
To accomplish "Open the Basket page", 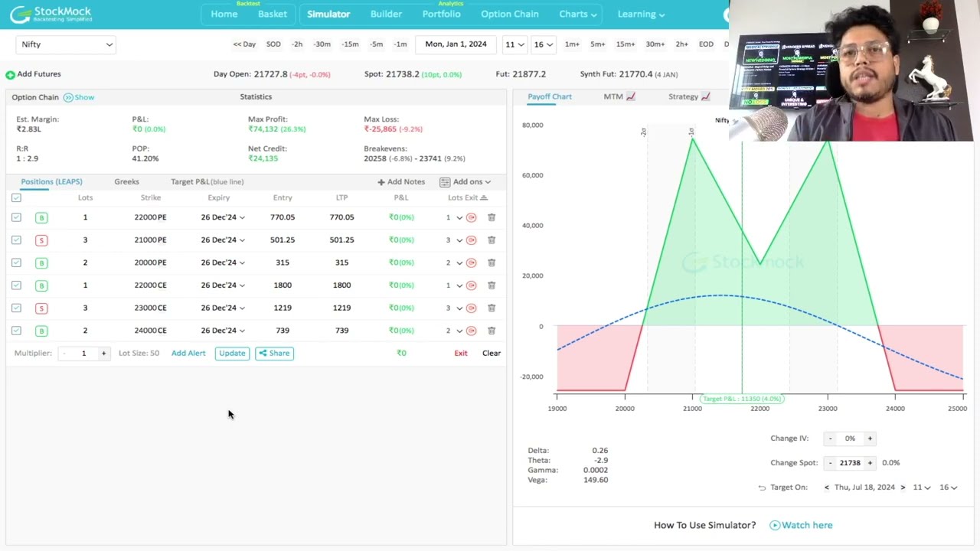I will tap(273, 14).
